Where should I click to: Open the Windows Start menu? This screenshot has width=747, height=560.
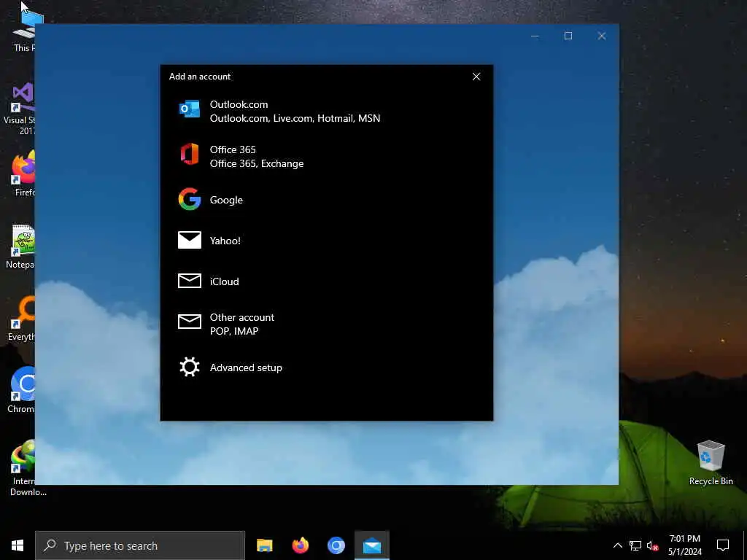click(x=18, y=545)
